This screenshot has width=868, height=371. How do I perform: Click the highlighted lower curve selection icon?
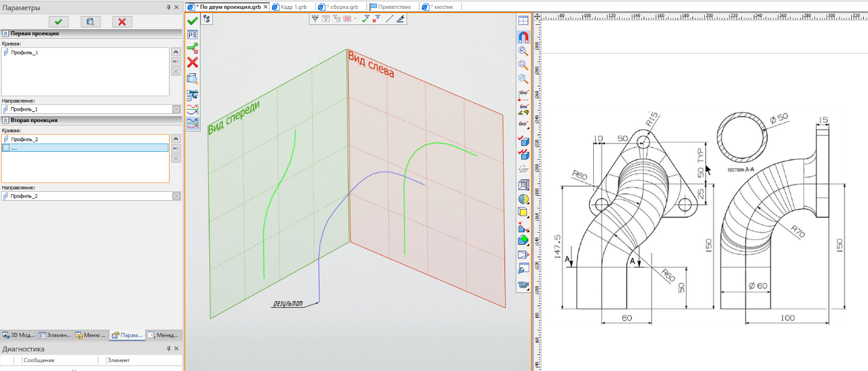(x=192, y=123)
